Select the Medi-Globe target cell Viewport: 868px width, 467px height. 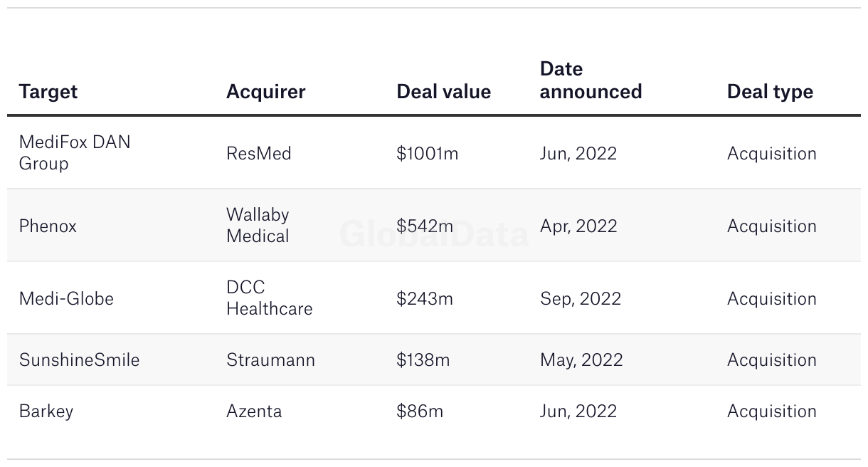point(66,298)
